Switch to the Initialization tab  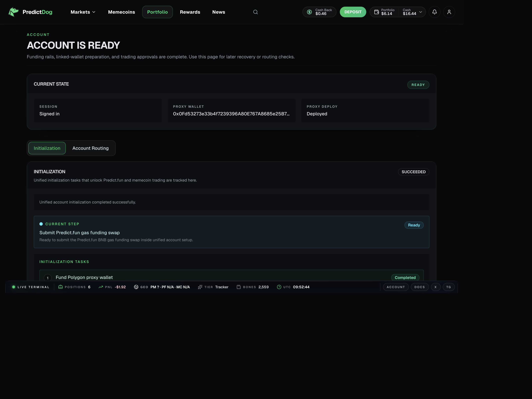click(47, 148)
